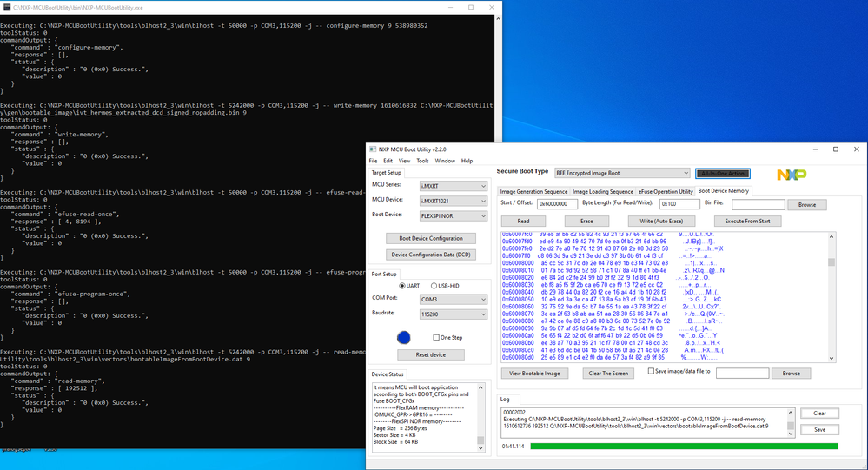
Task: Click Log panel scrollbar up arrow
Action: click(791, 413)
